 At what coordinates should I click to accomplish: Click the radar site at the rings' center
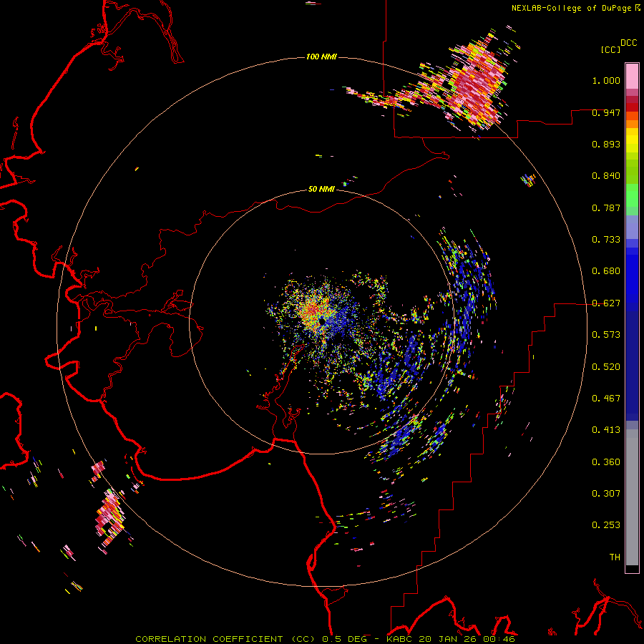[x=322, y=321]
